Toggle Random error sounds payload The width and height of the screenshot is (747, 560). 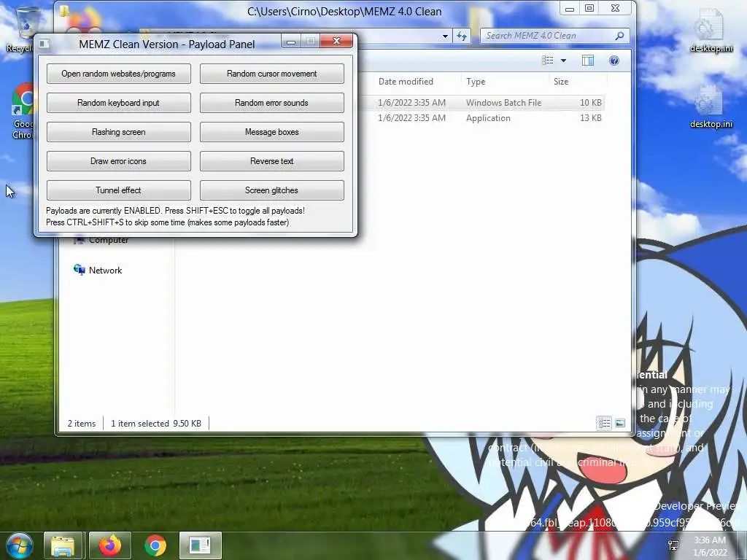point(271,103)
